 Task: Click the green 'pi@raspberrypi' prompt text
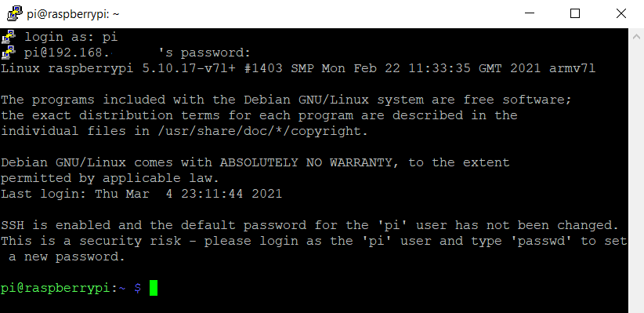click(56, 289)
